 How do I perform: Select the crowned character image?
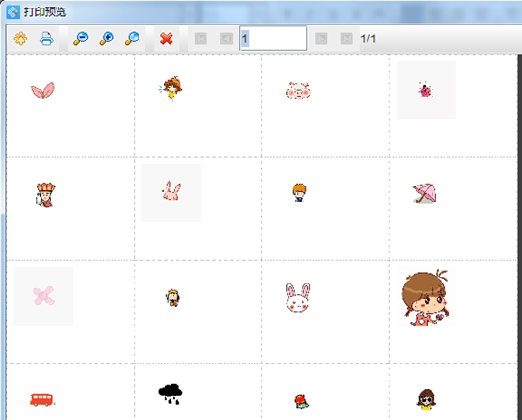(x=45, y=195)
